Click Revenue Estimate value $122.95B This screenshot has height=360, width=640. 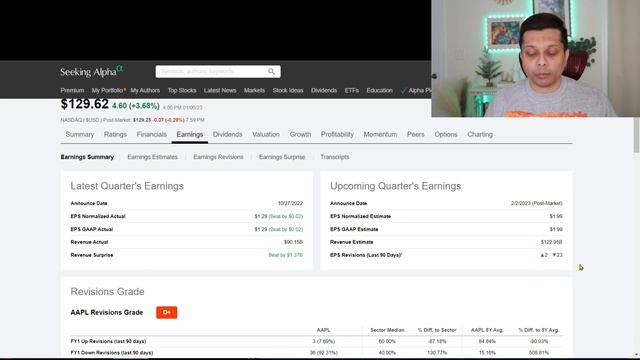tap(551, 242)
